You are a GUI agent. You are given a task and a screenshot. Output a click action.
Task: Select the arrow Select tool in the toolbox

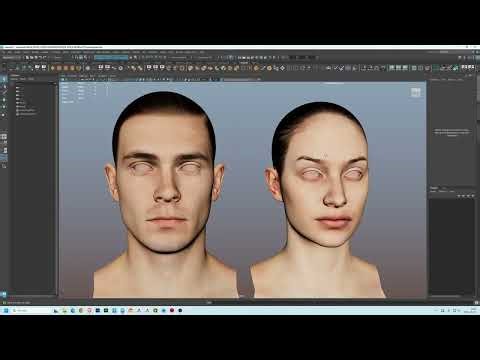pos(4,79)
